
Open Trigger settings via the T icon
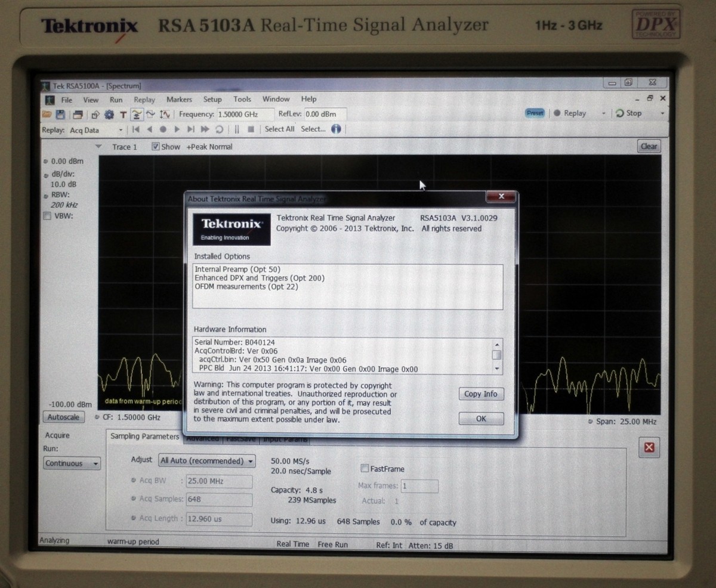coord(123,115)
